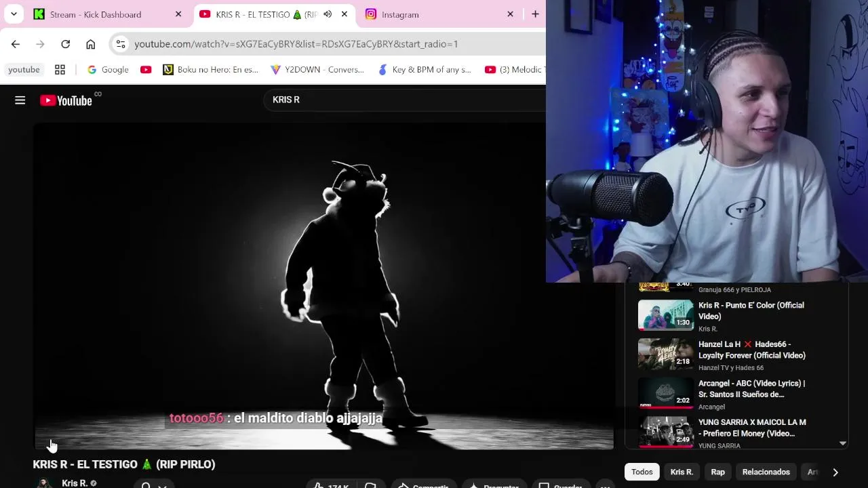The image size is (868, 488).
Task: Open the YUNG SARRIA Prefiero El Money thumbnail
Action: [x=666, y=431]
